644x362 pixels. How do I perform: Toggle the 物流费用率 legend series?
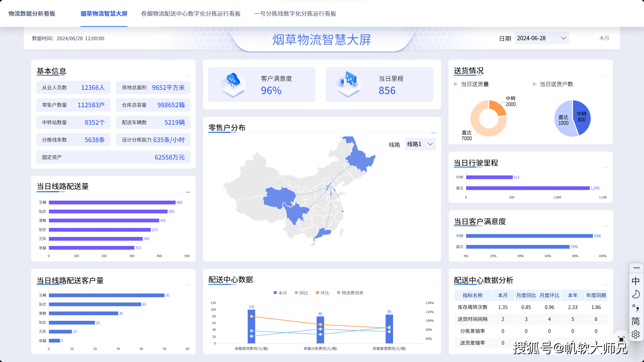tap(350, 293)
